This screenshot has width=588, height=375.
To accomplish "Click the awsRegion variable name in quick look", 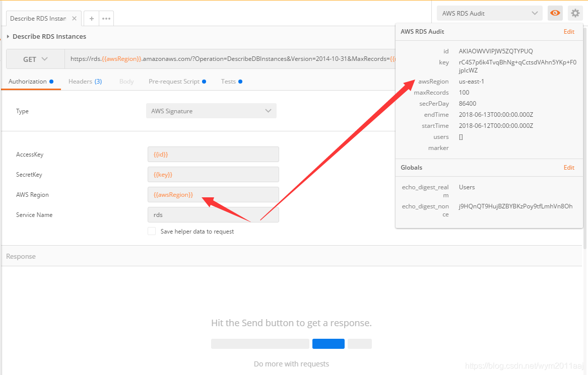I will click(x=433, y=82).
